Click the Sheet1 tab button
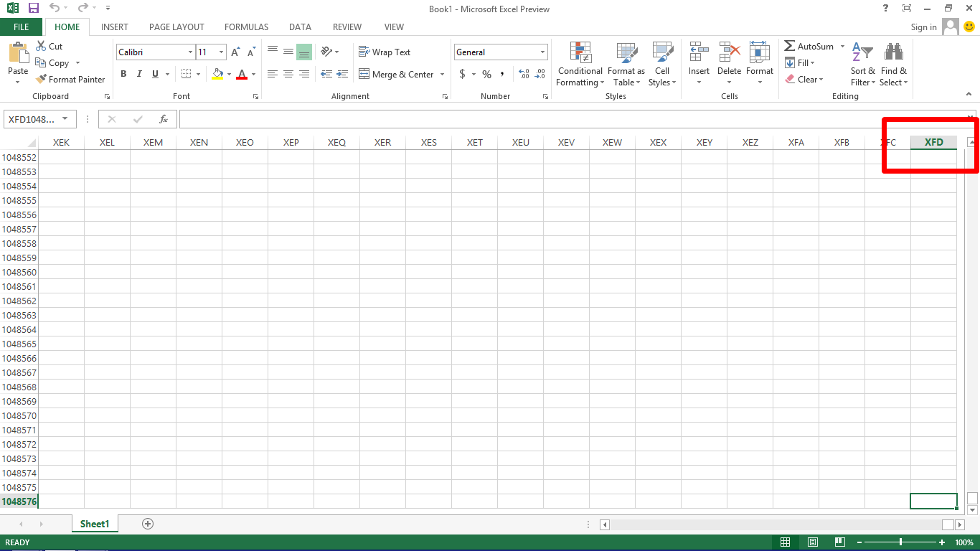Screen dimensions: 980x551 pos(95,524)
